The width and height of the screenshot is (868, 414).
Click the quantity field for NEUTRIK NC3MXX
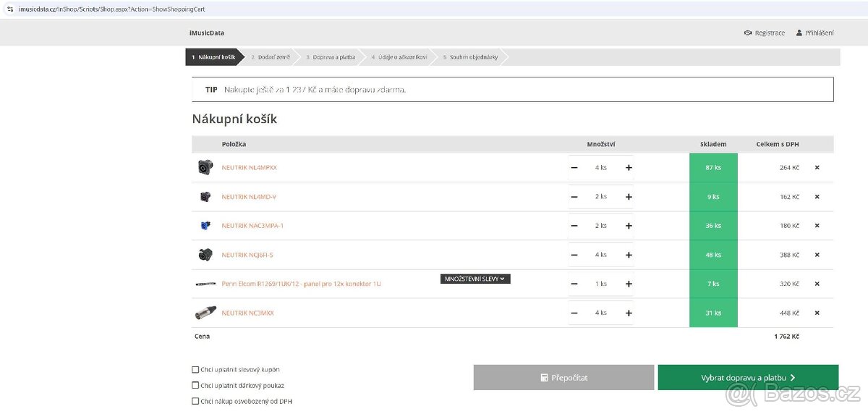coord(600,313)
